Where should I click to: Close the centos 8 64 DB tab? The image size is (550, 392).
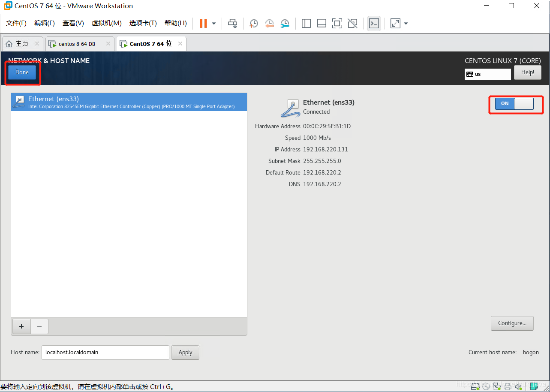pyautogui.click(x=107, y=44)
